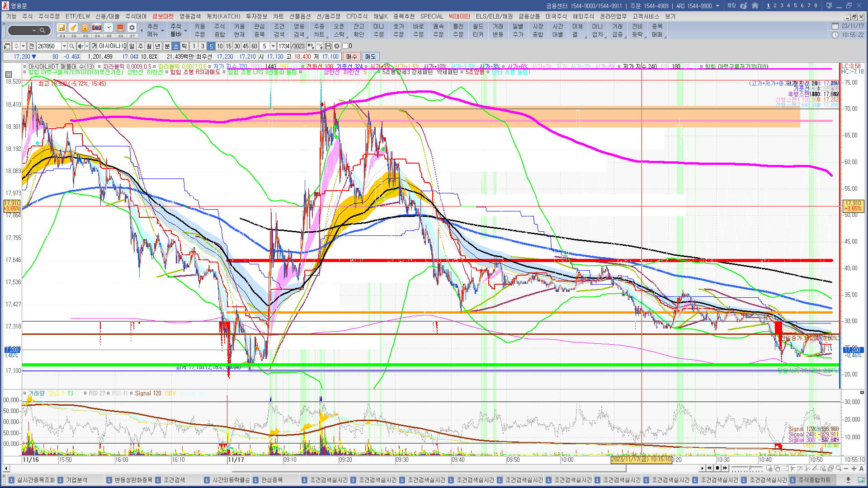Select the 초 (seconds) chart period toggle
Viewport: 868px width, 488px height.
point(176,46)
